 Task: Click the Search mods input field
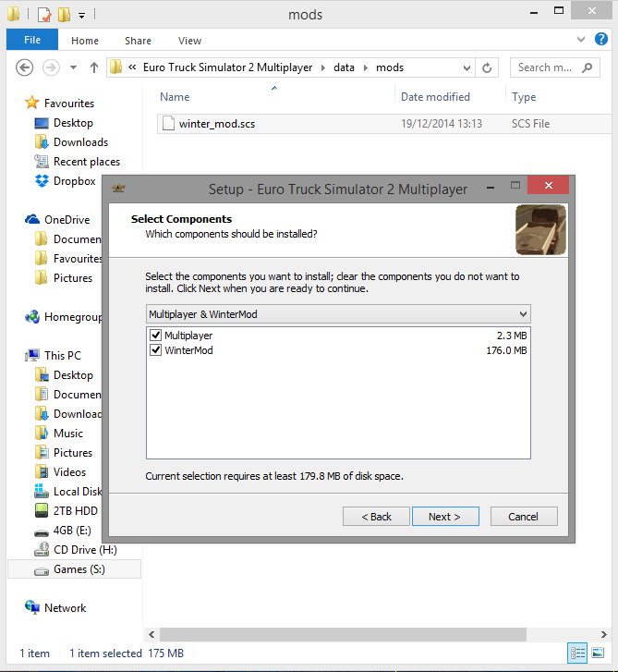(546, 67)
